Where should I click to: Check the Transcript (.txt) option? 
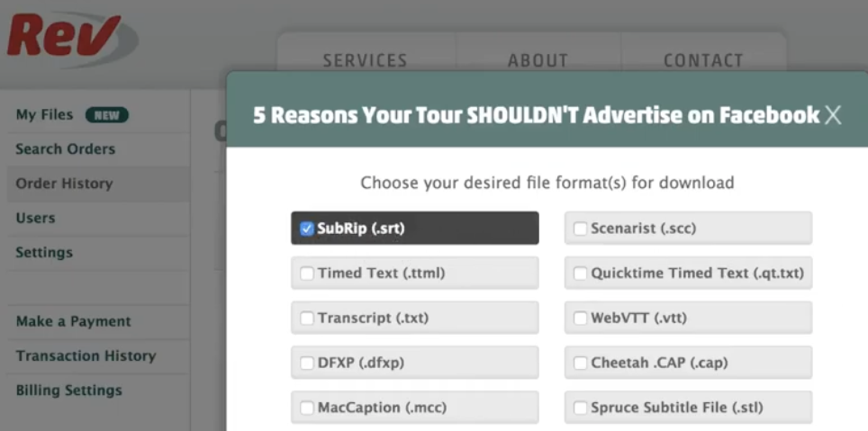point(307,319)
